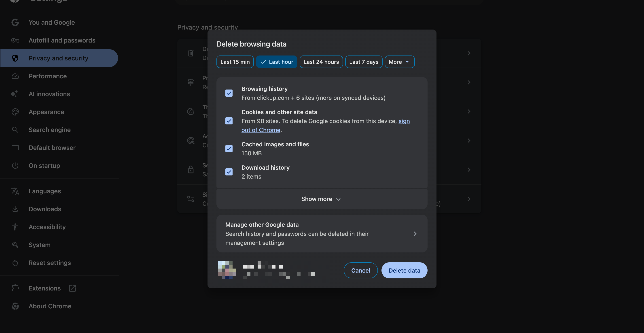Select the Privacy and security shield icon
The height and width of the screenshot is (333, 644).
[x=15, y=58]
